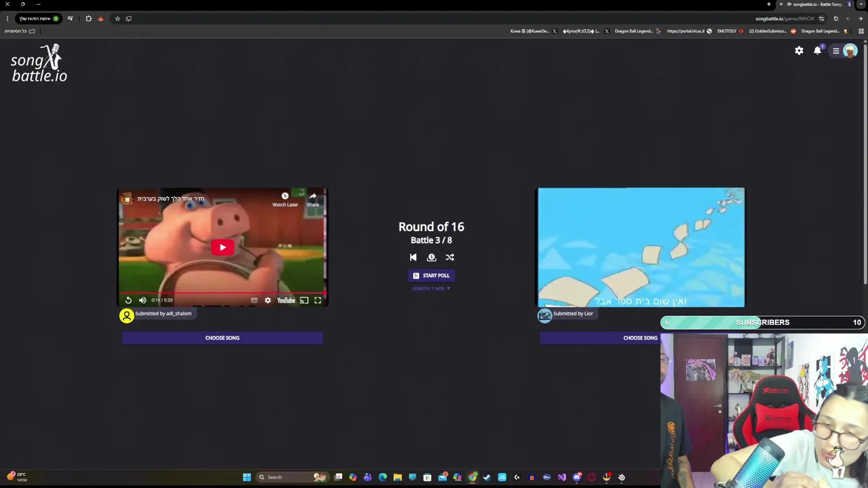Cast the left video to a device
Image resolution: width=868 pixels, height=488 pixels.
[x=304, y=300]
